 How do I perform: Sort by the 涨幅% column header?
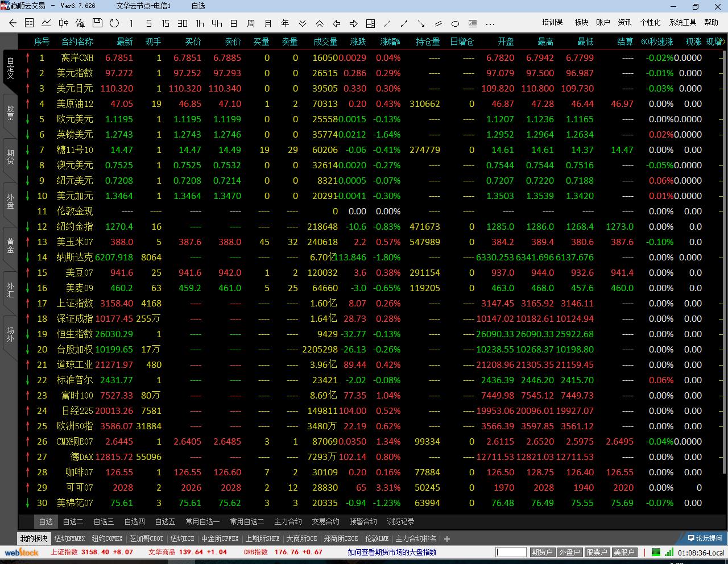tap(390, 42)
